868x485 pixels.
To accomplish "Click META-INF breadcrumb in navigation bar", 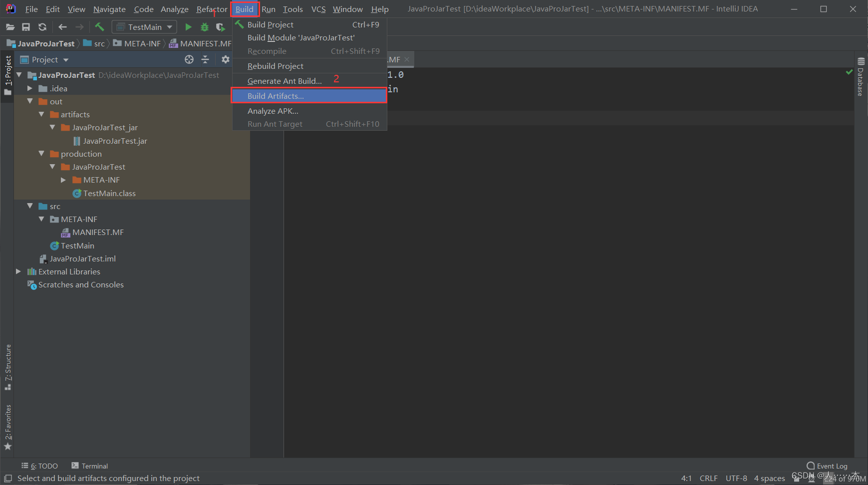I will point(142,43).
